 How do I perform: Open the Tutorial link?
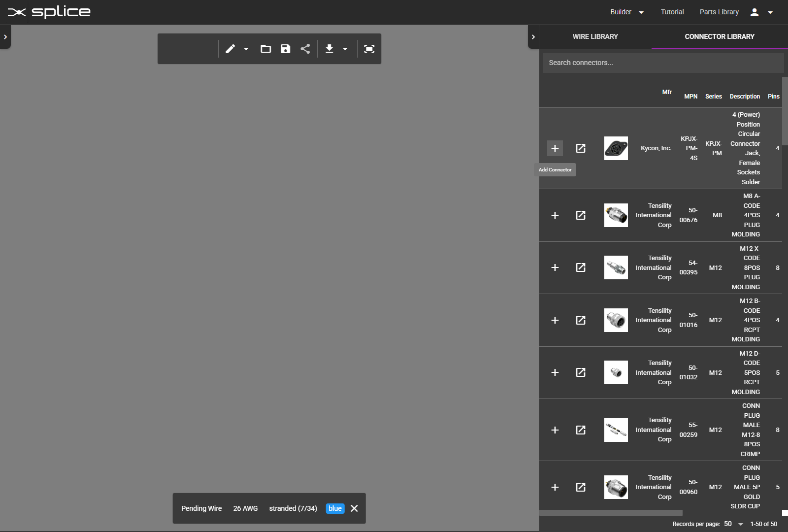coord(672,12)
